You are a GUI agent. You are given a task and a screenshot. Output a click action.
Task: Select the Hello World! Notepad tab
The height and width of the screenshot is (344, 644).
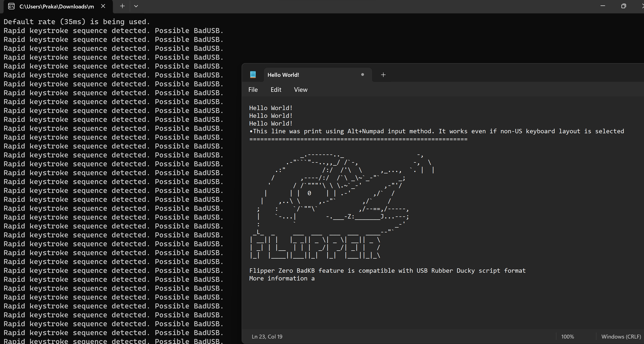click(283, 75)
